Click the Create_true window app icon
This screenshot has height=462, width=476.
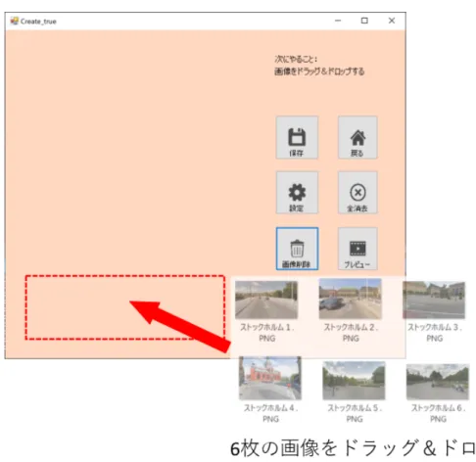[14, 21]
